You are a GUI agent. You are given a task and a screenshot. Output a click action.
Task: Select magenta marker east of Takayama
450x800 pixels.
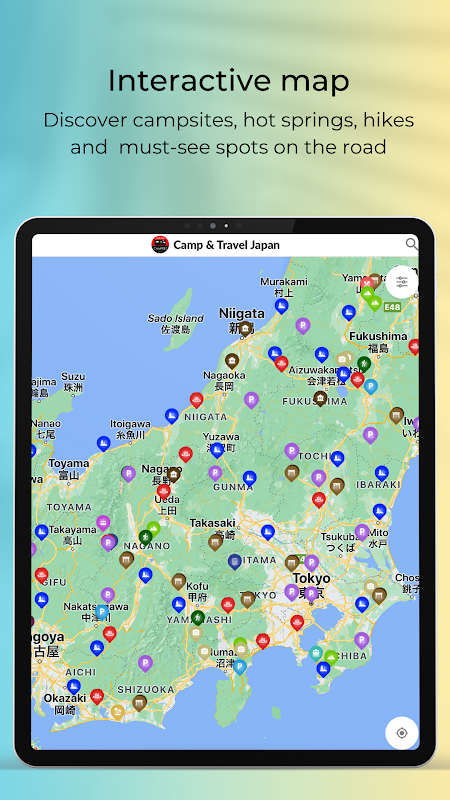(103, 523)
